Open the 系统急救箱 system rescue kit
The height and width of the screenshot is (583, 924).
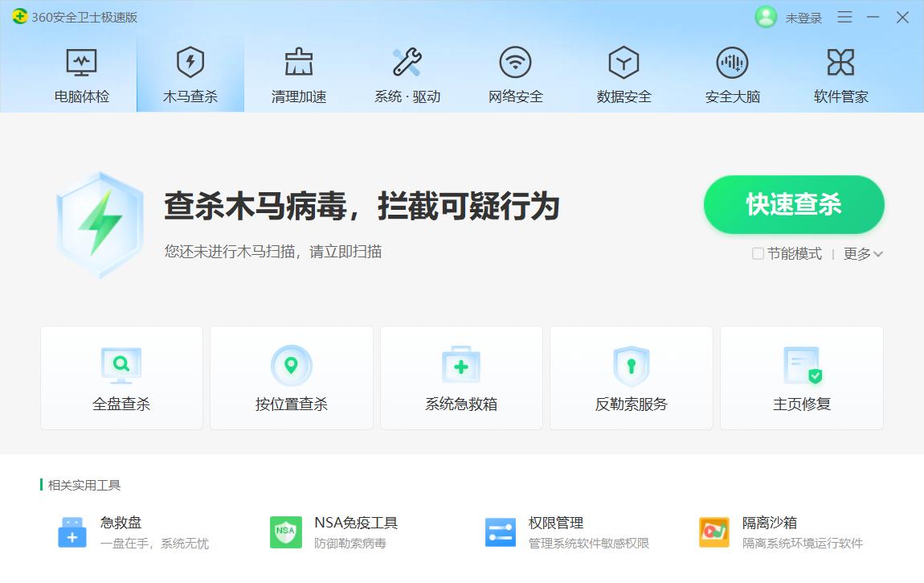point(461,376)
